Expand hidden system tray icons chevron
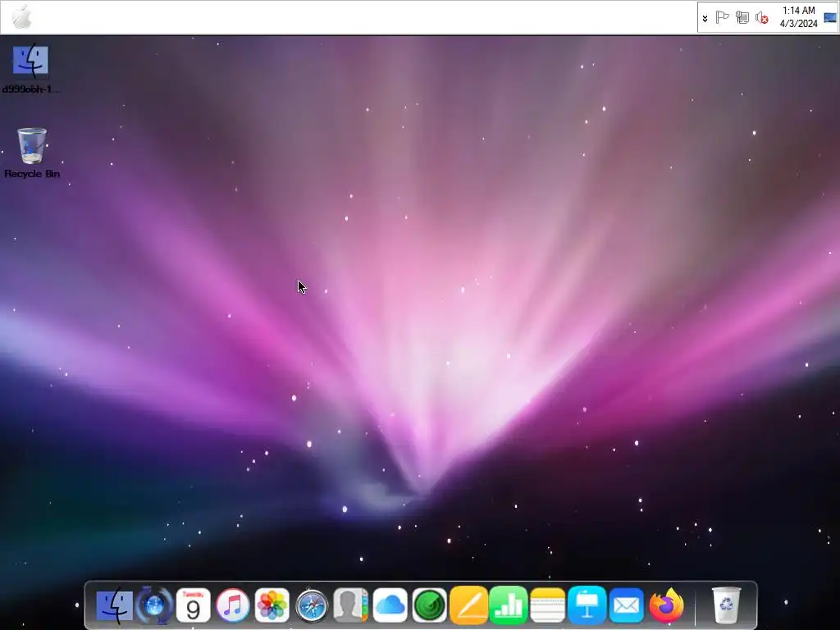840x630 pixels. (x=705, y=18)
